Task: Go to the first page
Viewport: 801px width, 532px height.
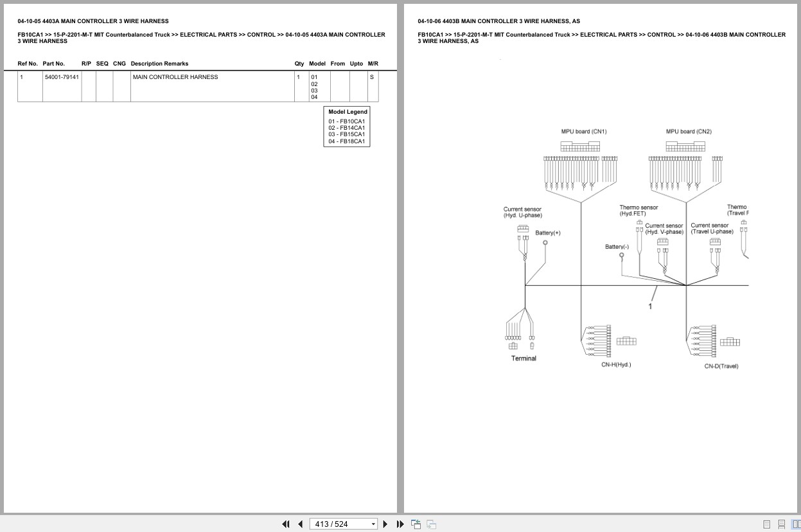Action: tap(286, 524)
